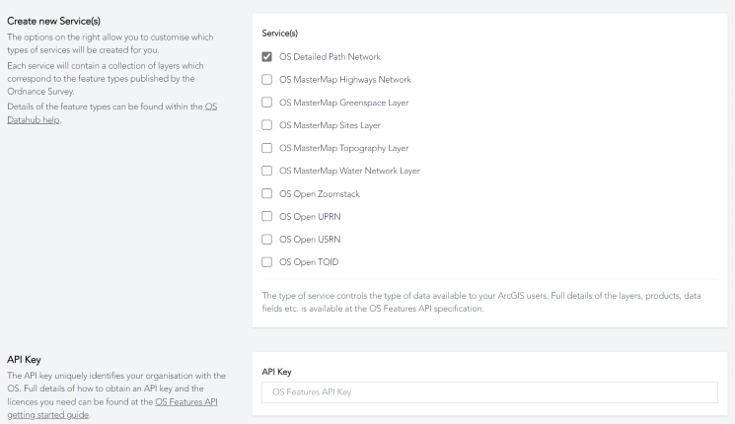735x424 pixels.
Task: Click the 'OS Detailed Path Network' label text
Action: click(329, 57)
